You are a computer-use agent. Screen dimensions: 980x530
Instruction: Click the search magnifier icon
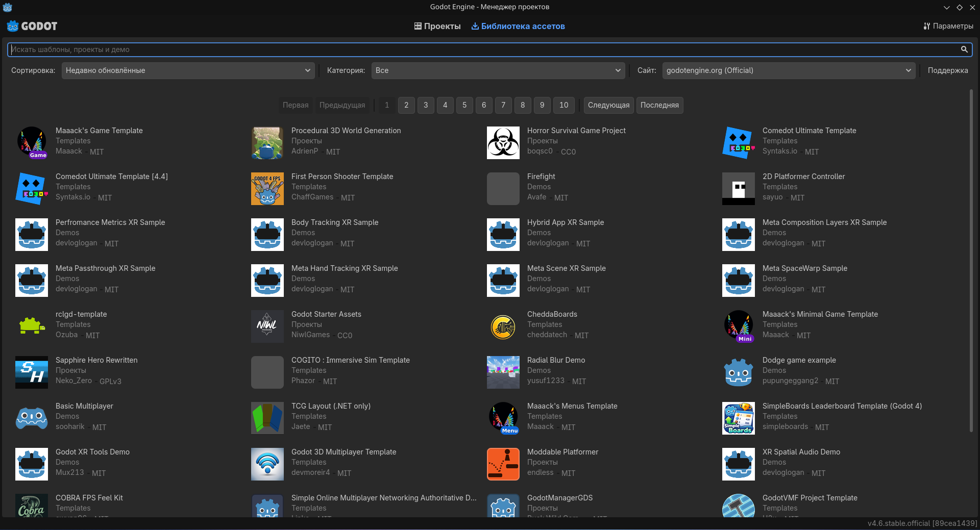(964, 49)
